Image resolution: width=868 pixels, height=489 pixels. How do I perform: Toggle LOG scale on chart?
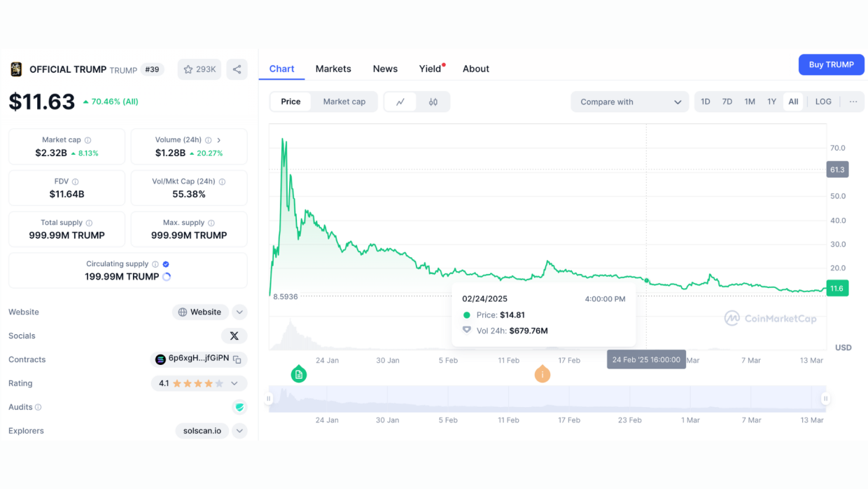click(x=823, y=102)
